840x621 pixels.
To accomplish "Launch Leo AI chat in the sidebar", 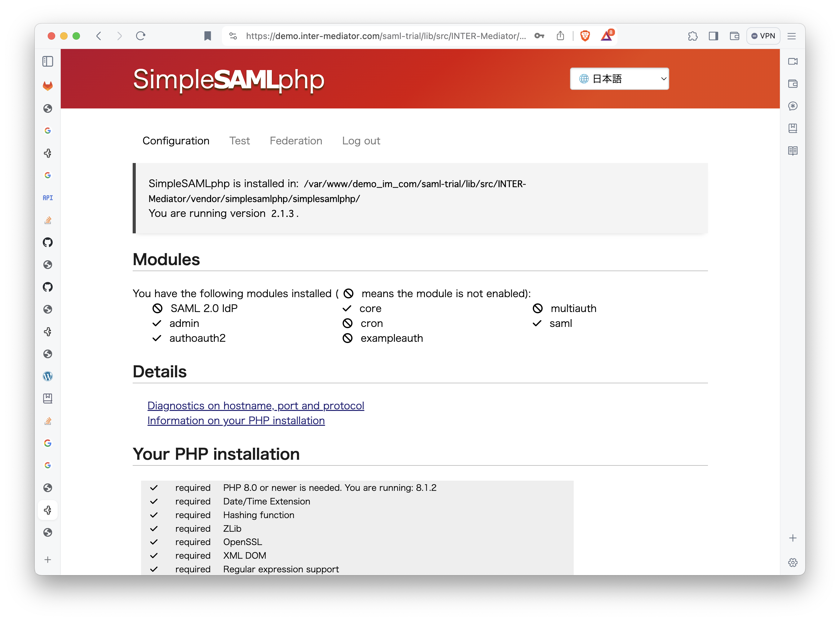I will tap(793, 106).
